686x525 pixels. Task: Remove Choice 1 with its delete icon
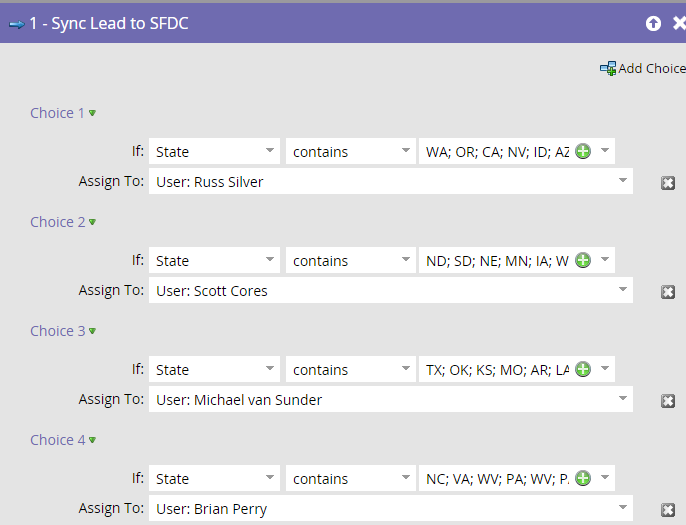tap(668, 182)
